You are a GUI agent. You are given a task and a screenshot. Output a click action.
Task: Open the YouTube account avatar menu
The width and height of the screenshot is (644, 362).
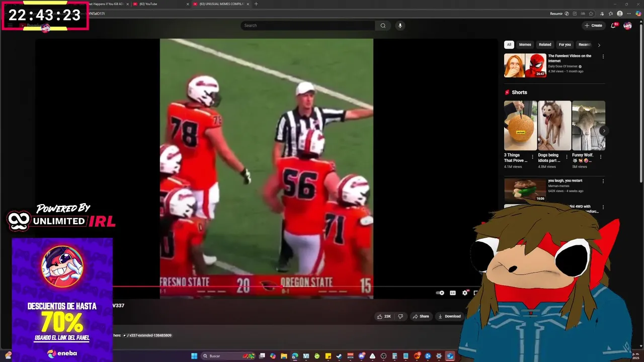[627, 26]
